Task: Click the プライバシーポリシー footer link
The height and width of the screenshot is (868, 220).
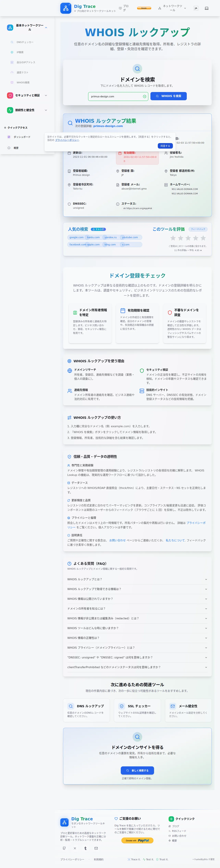Action: 72,859
